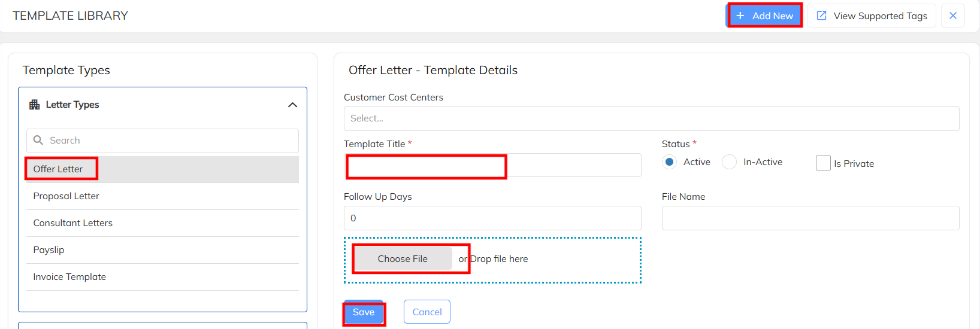Click the magnifier icon in the search box

pyautogui.click(x=38, y=140)
